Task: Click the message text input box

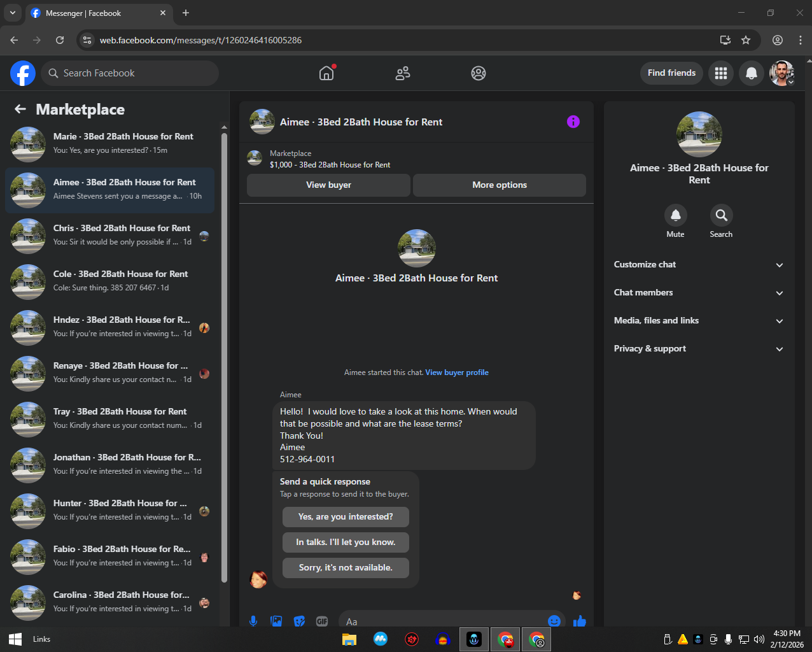Action: 442,621
